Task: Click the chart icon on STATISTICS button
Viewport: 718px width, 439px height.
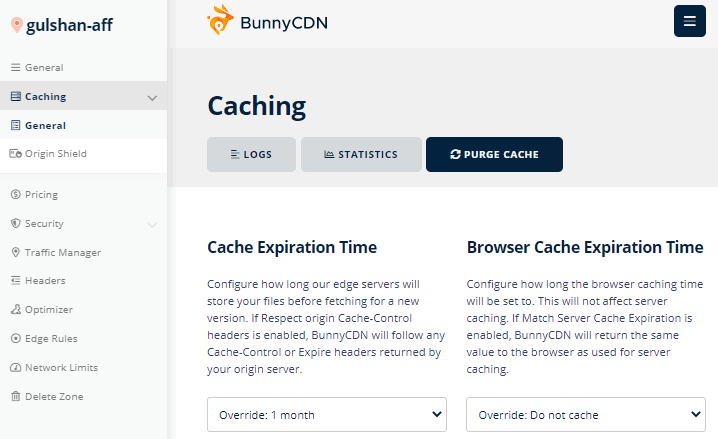Action: click(x=329, y=154)
